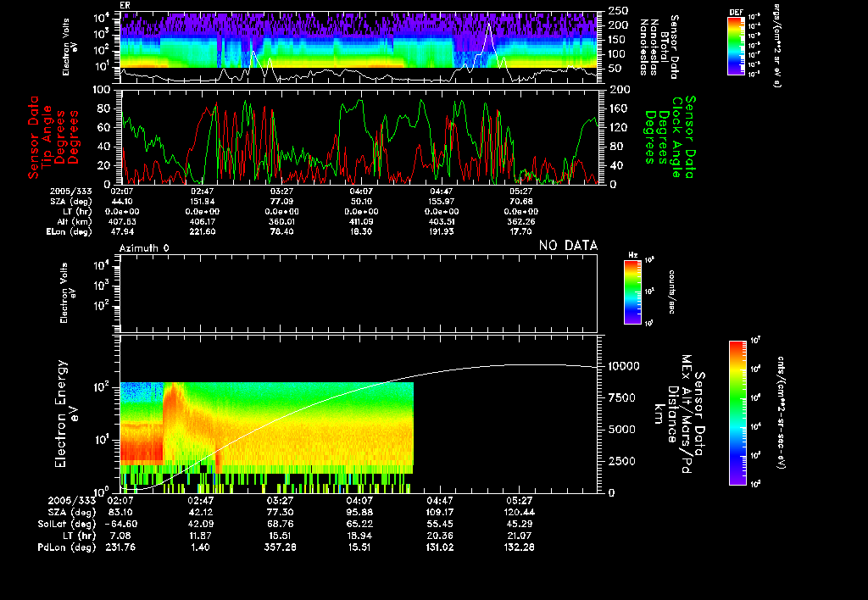868x600 pixels.
Task: Click lower SZA value 95.88
Action: click(x=359, y=512)
